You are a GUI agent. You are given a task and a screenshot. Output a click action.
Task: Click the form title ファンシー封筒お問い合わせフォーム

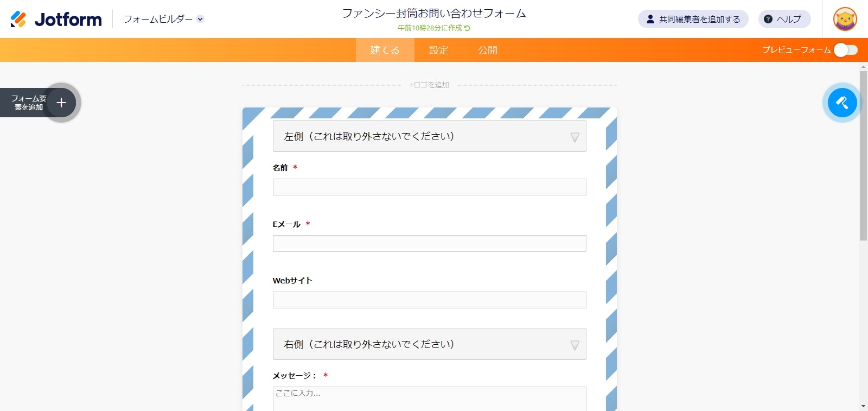pos(434,14)
